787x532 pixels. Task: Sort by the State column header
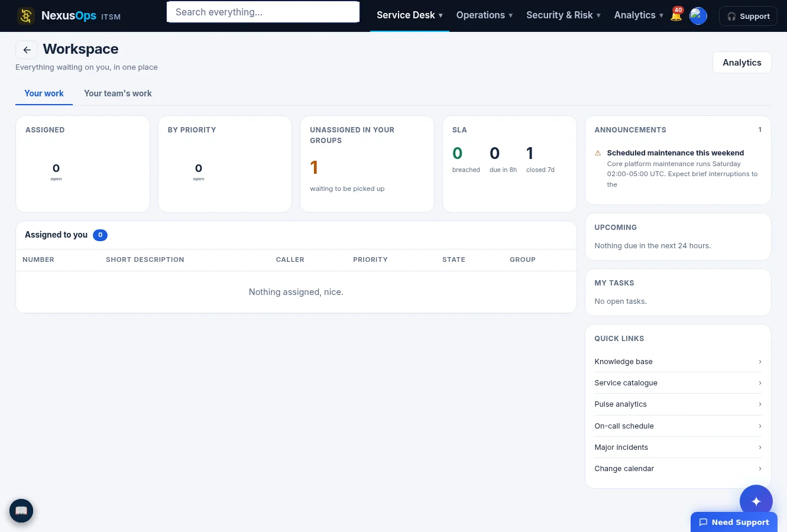pyautogui.click(x=454, y=259)
